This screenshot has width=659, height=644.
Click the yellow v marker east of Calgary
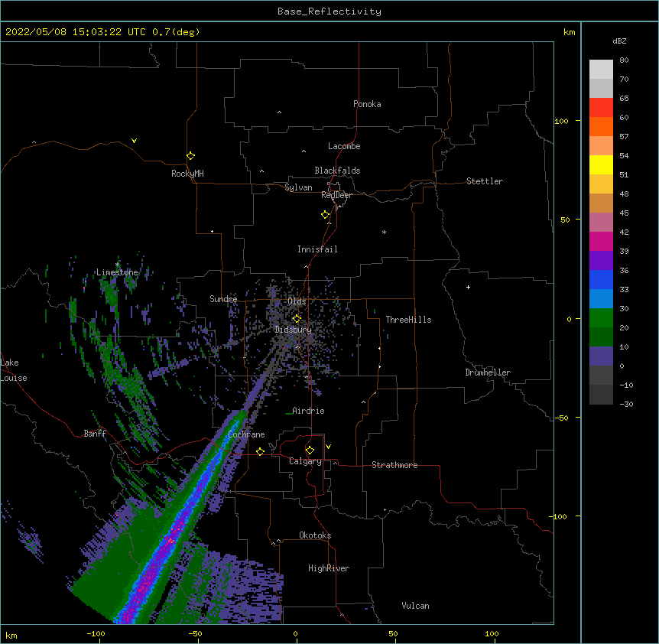(328, 447)
